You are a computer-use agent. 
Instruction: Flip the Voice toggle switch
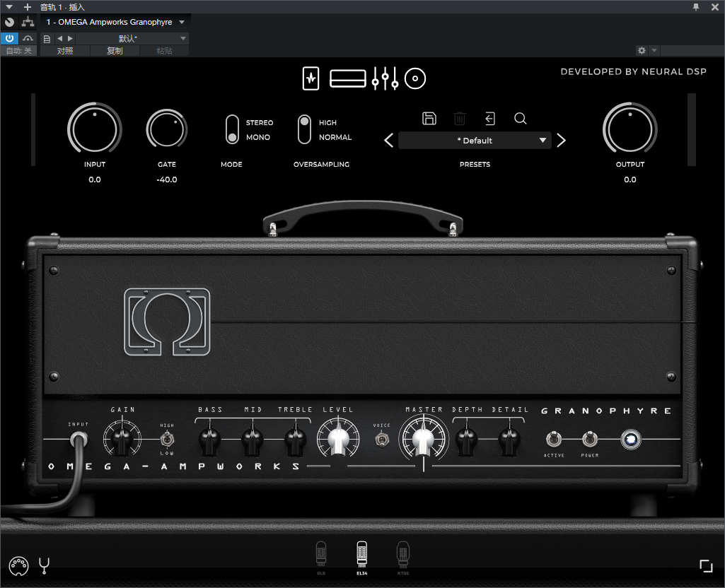point(381,439)
